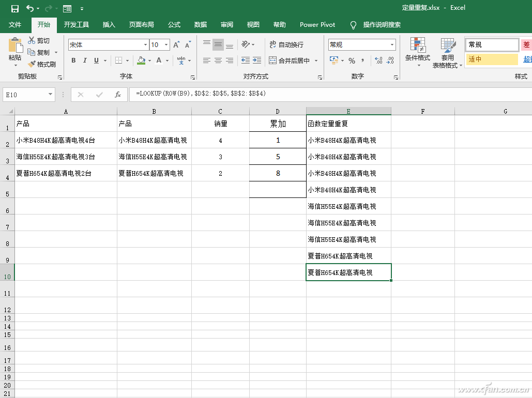532x398 pixels.
Task: Apply comma style number format
Action: [363, 60]
